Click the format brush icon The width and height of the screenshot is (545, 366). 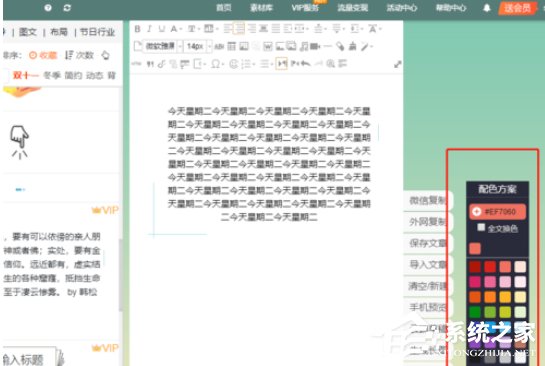pos(352,46)
